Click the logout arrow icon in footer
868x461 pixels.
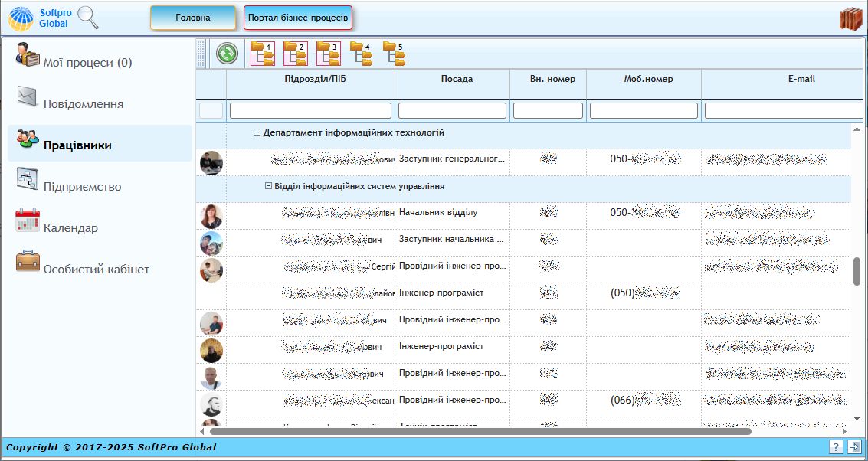pyautogui.click(x=854, y=446)
